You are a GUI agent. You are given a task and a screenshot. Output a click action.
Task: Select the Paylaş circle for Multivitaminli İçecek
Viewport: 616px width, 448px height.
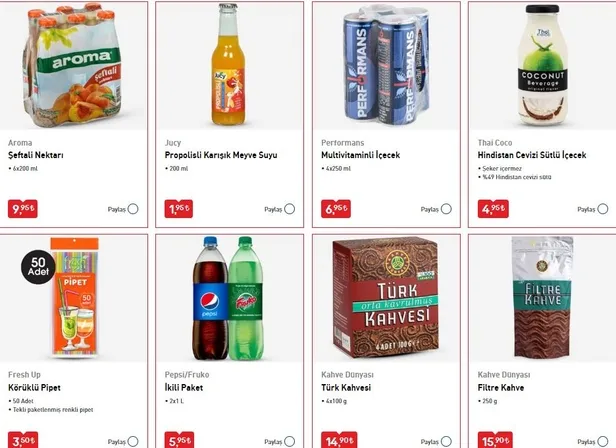tap(446, 210)
